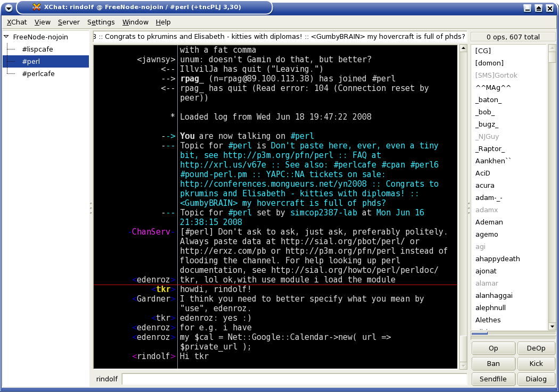Open the View menu
559x392 pixels.
43,22
